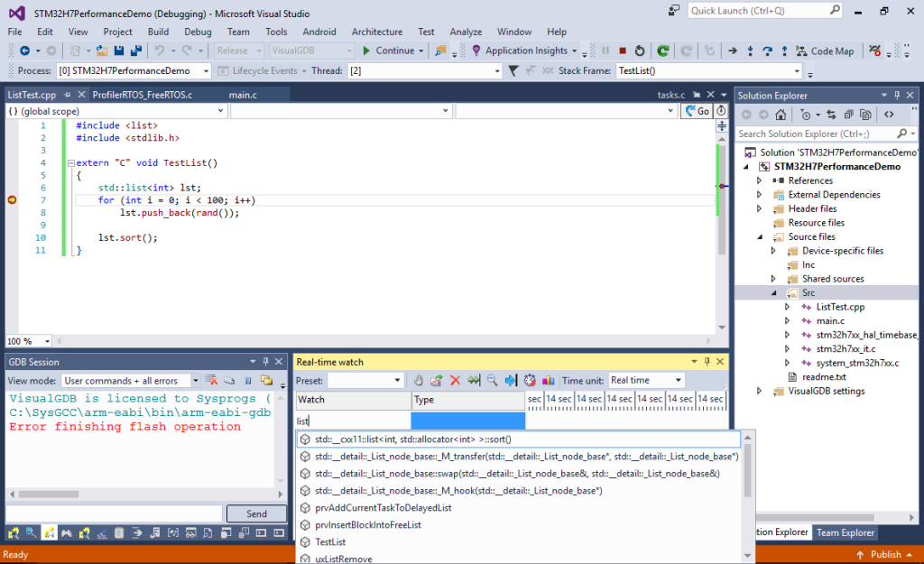The height and width of the screenshot is (564, 924).
Task: Delete the watch using the red X icon
Action: click(454, 380)
